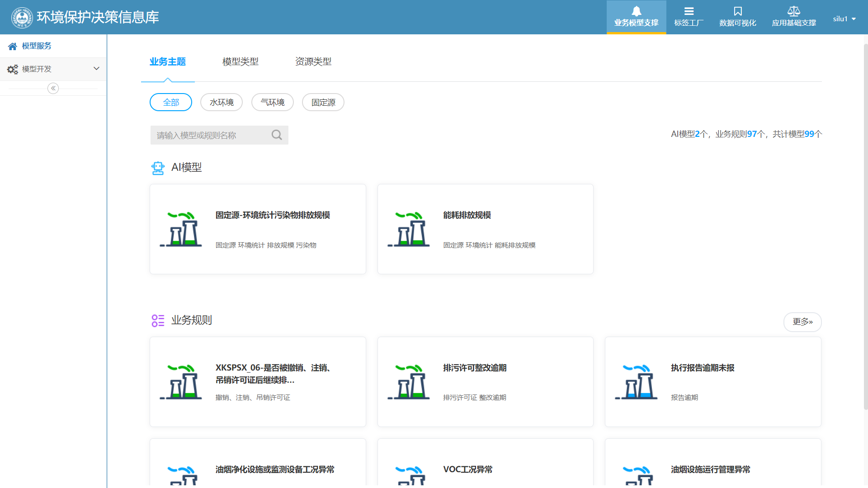Click factory icon of 能耗排放规模 card

pyautogui.click(x=409, y=229)
